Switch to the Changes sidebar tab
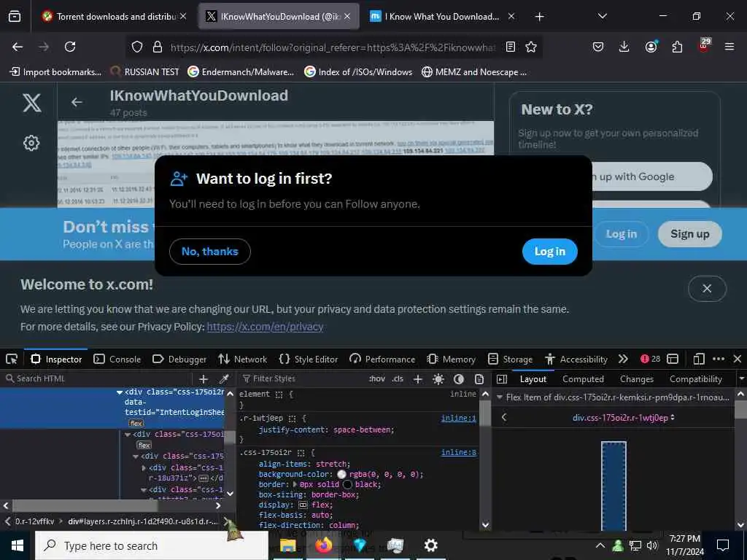The image size is (747, 560). 636,379
